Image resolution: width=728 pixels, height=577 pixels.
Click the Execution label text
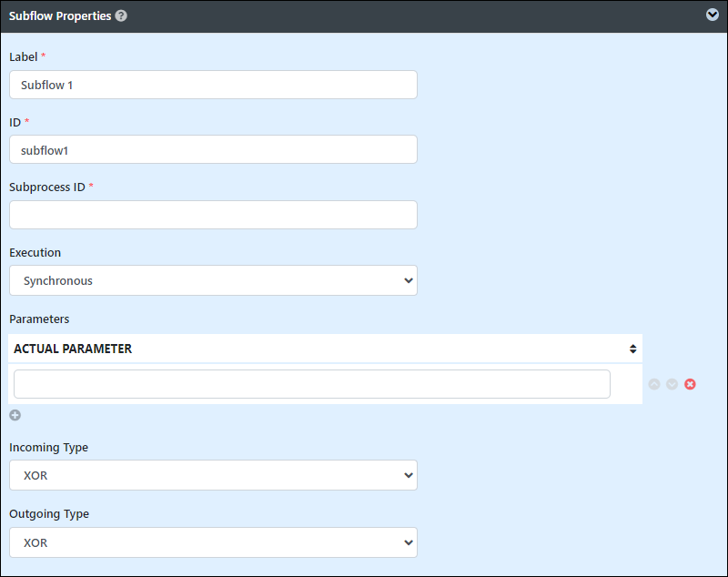[x=35, y=252]
